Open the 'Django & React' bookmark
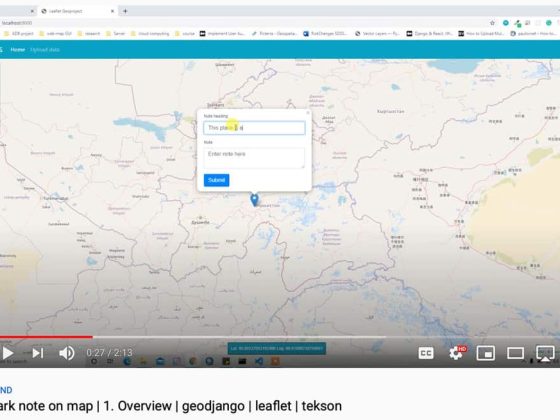Image resolution: width=560 pixels, height=420 pixels. 430,34
